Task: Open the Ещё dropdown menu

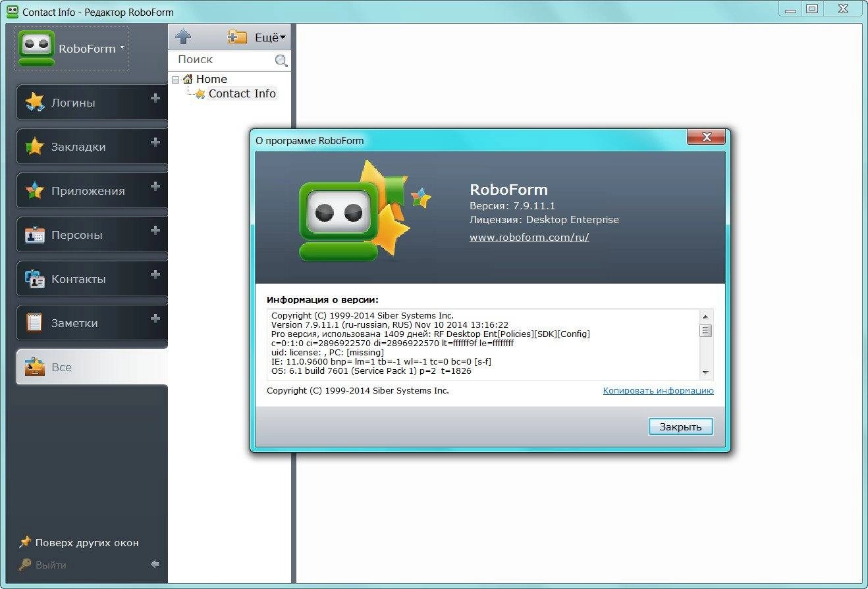Action: [270, 38]
